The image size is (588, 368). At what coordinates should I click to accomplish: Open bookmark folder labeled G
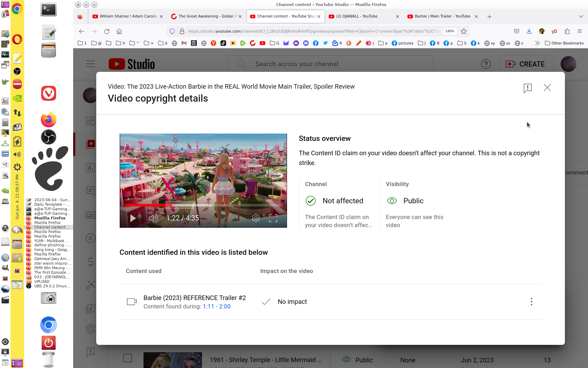coord(275,43)
